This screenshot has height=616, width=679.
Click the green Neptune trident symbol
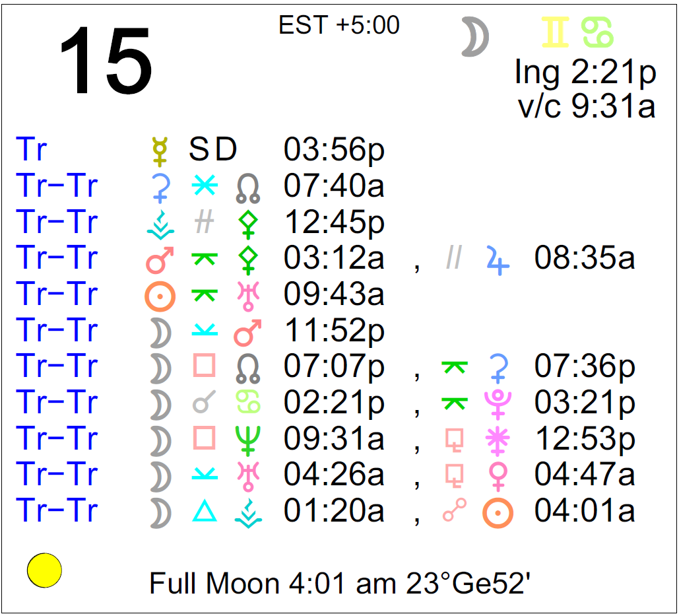click(247, 438)
